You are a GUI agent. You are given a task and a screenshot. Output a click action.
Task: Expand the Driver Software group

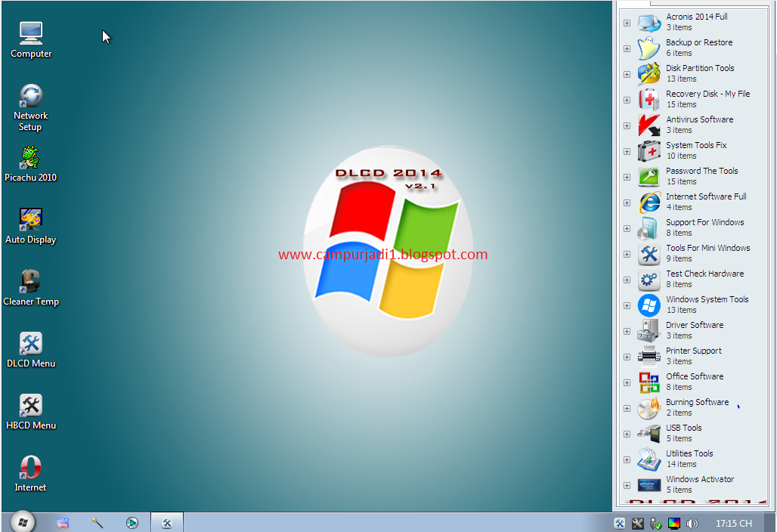[627, 332]
